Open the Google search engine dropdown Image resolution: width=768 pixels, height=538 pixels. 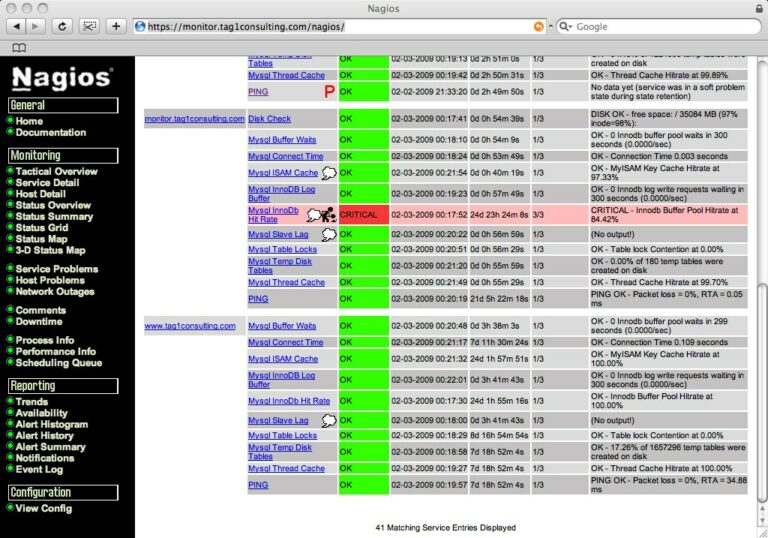click(x=565, y=26)
